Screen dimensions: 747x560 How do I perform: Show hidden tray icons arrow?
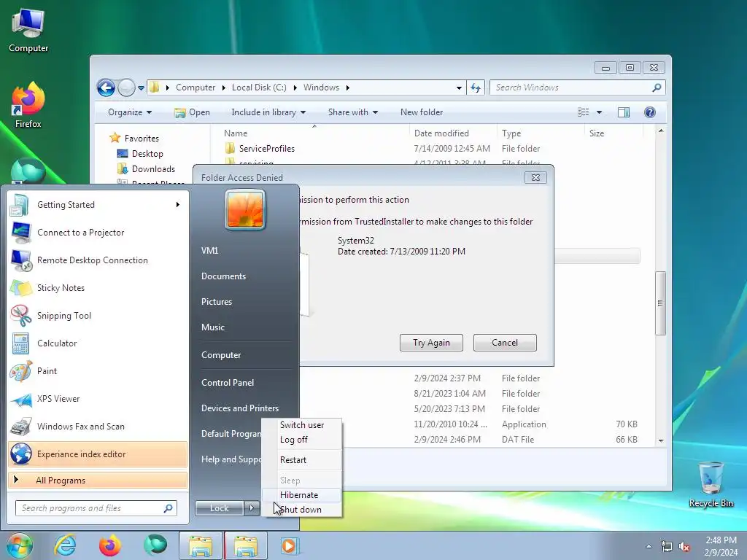pos(649,546)
